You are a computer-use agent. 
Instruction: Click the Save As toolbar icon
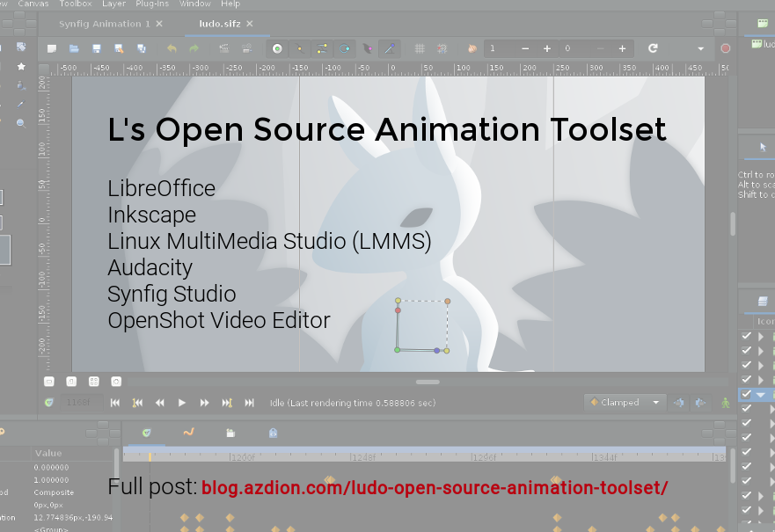119,48
